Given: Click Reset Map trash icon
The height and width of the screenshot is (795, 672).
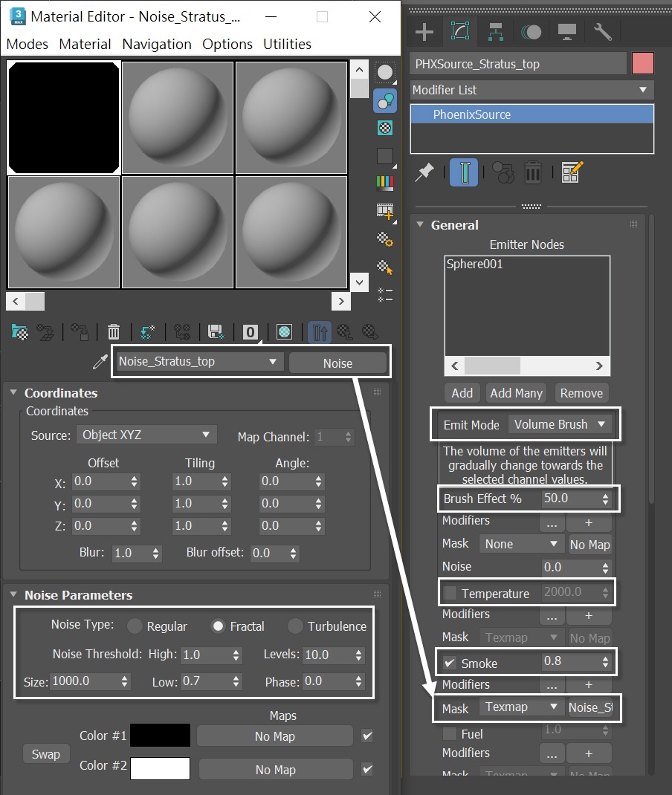Looking at the screenshot, I should pyautogui.click(x=114, y=332).
